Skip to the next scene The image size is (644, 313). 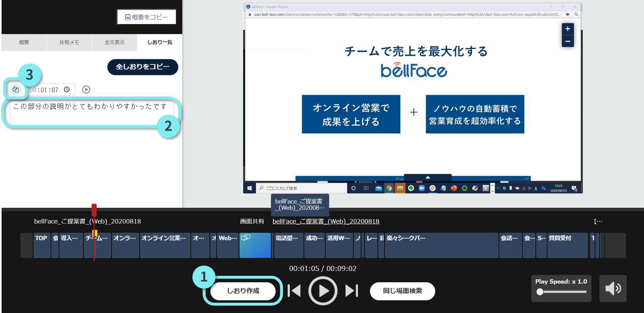pyautogui.click(x=352, y=291)
